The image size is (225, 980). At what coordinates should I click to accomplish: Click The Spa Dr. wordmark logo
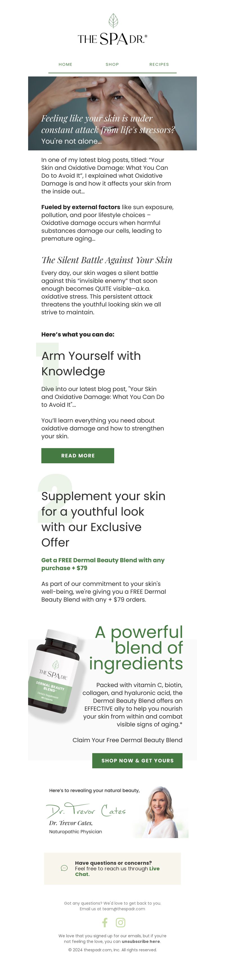(x=112, y=39)
